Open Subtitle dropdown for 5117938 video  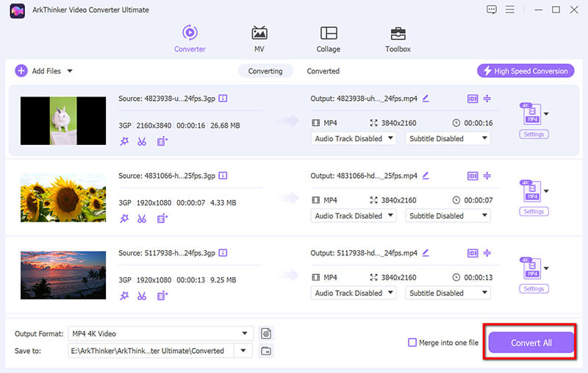tap(448, 293)
